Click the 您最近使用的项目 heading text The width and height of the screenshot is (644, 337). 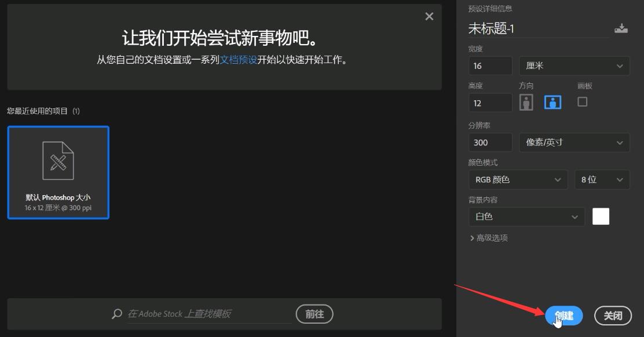[37, 111]
